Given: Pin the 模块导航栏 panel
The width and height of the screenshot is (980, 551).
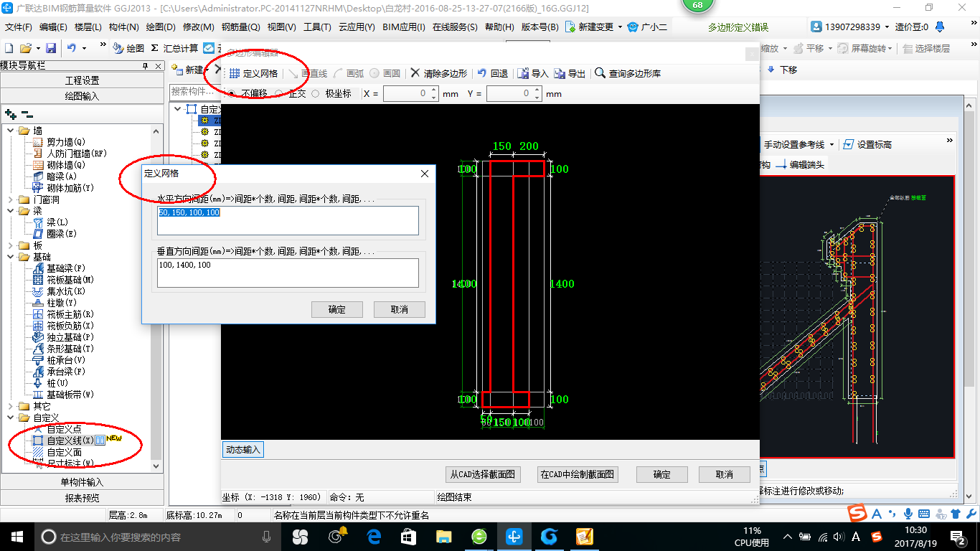Looking at the screenshot, I should [146, 66].
